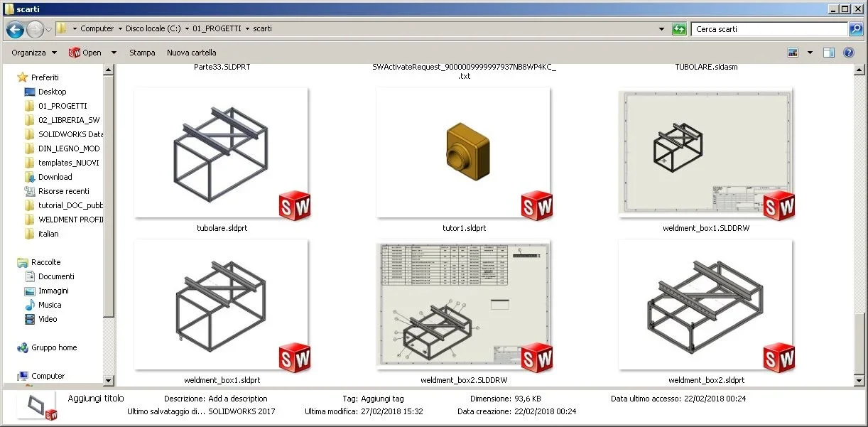Select the tutor1.sldprt thumbnail
This screenshot has height=427, width=868.
463,153
